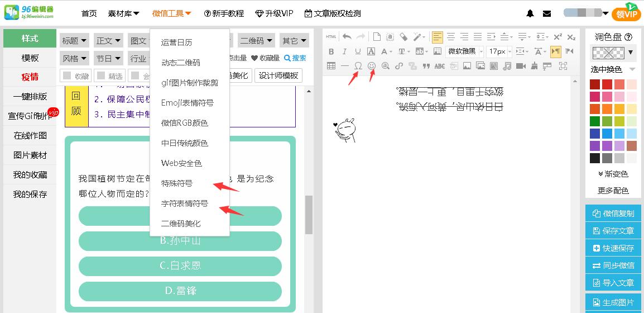Choose gif图片制作裁剪 menu item

tap(190, 83)
